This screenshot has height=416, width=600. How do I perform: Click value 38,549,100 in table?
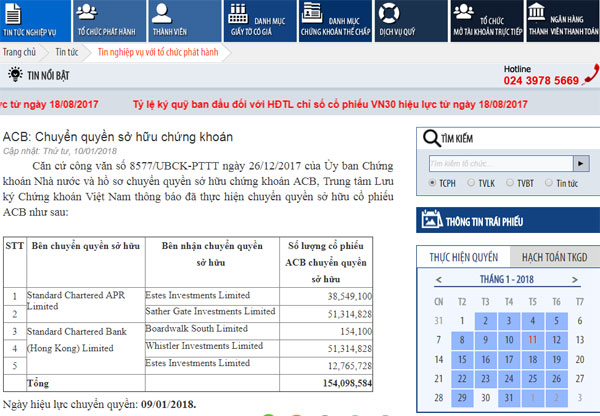coord(350,296)
